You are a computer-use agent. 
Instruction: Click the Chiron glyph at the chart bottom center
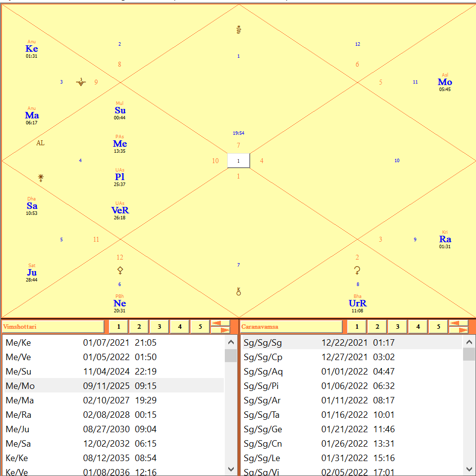(x=239, y=291)
